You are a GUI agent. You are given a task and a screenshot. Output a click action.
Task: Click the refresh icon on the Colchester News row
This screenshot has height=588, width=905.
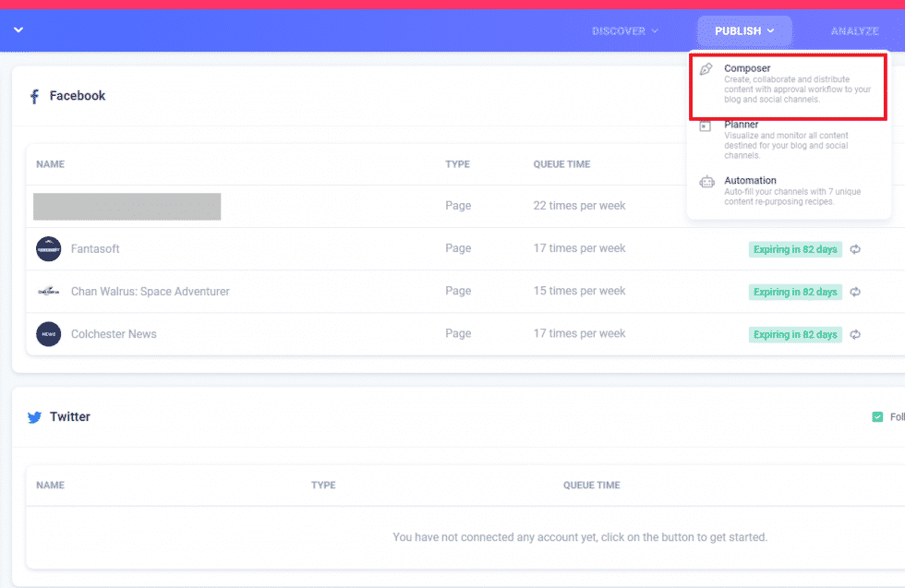855,334
